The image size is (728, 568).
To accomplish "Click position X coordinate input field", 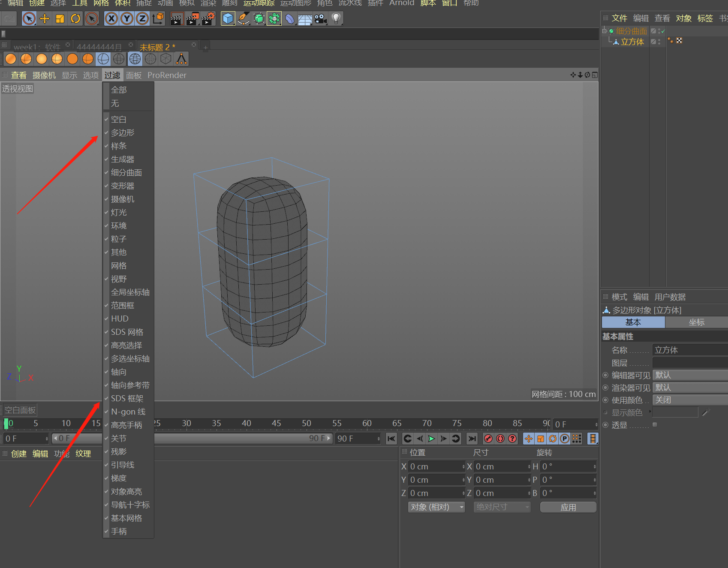I will [436, 467].
